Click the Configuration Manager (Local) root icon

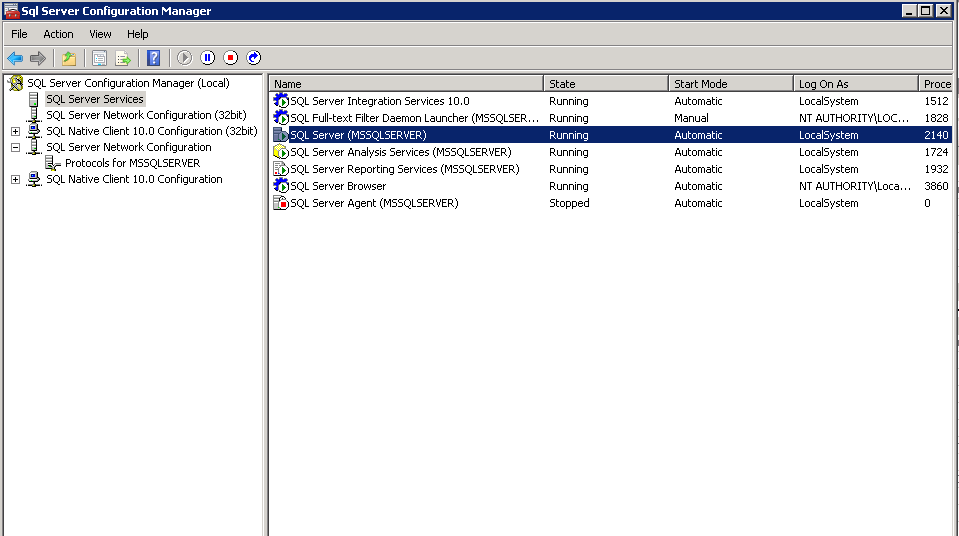coord(16,83)
